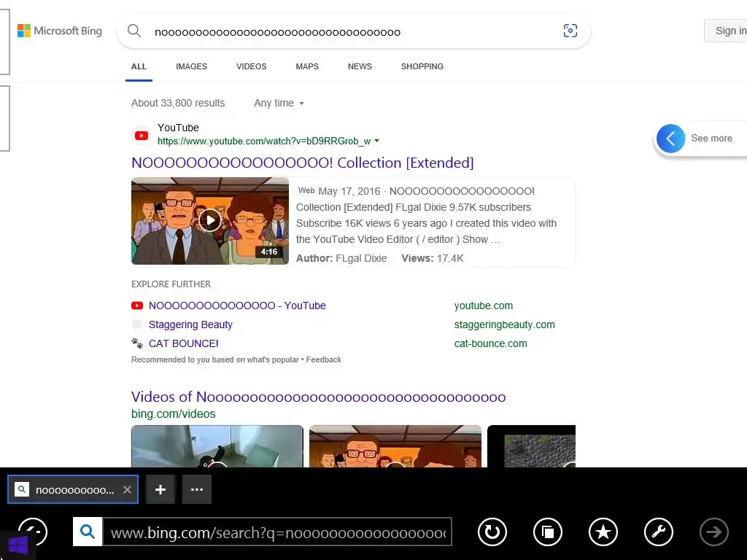
Task: Open page tools wrench button
Action: pyautogui.click(x=659, y=532)
